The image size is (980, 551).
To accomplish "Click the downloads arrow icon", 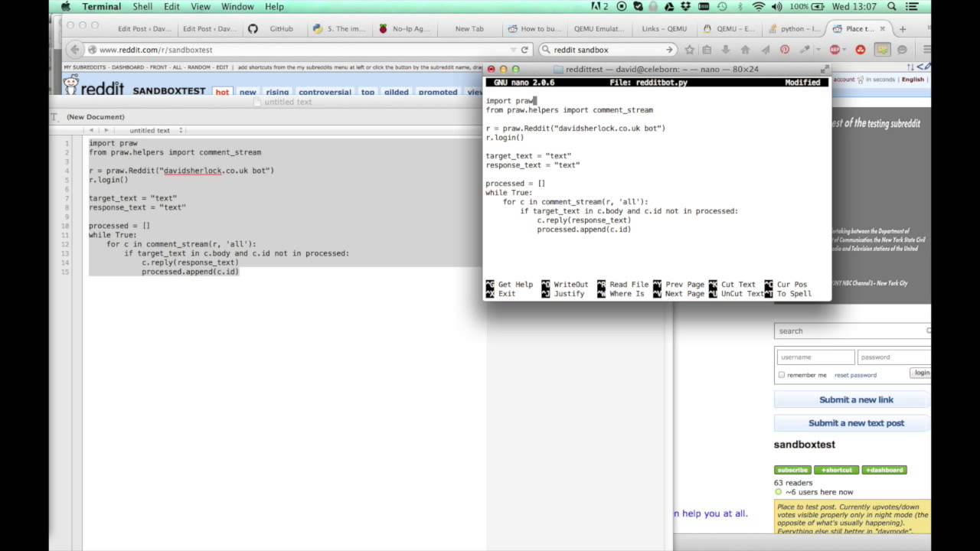I will click(726, 50).
